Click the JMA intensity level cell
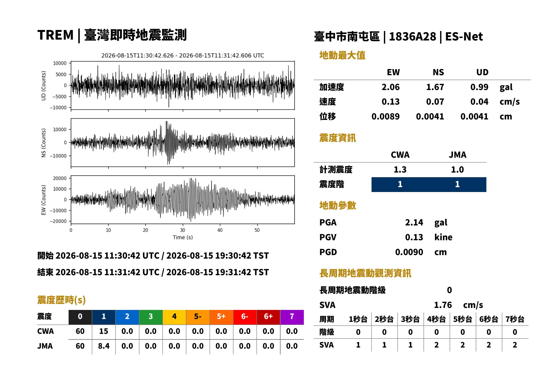The image size is (549, 392). 458,185
